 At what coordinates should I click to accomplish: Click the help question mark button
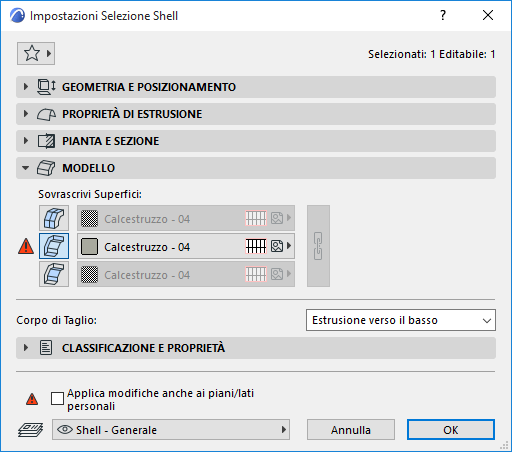(443, 15)
